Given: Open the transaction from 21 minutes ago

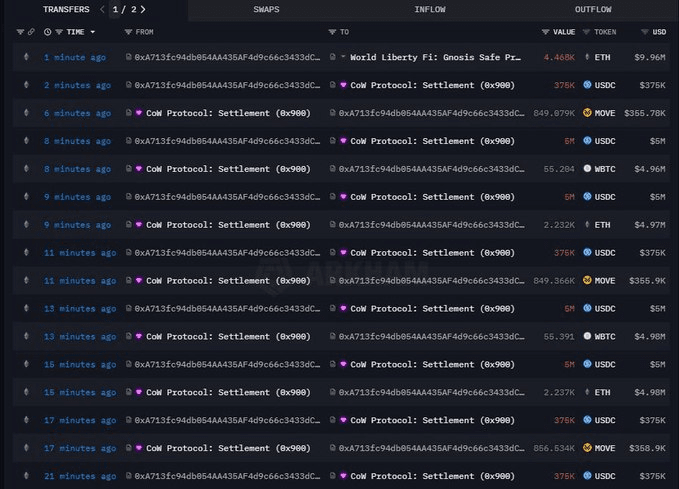Looking at the screenshot, I should click(x=80, y=476).
